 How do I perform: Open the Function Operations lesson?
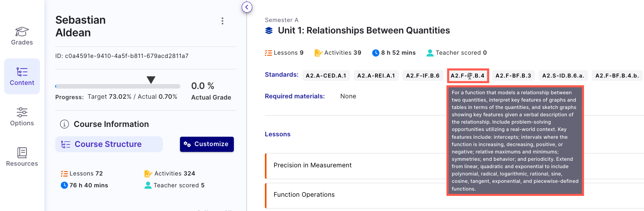click(x=454, y=195)
